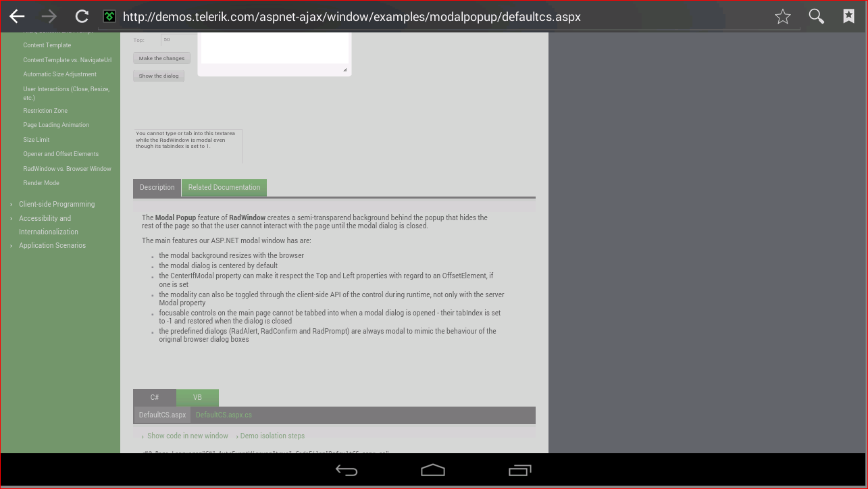868x489 pixels.
Task: Click the textarea resize handle in the dialog
Action: click(x=344, y=70)
